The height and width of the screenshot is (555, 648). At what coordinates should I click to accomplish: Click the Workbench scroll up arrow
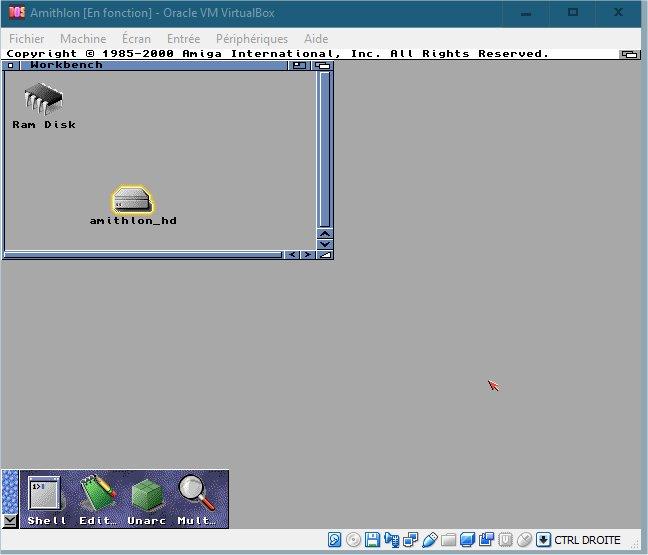pos(325,234)
